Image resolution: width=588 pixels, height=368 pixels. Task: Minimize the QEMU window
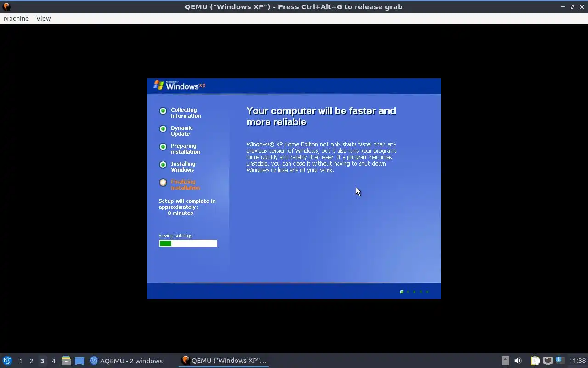[x=563, y=7]
